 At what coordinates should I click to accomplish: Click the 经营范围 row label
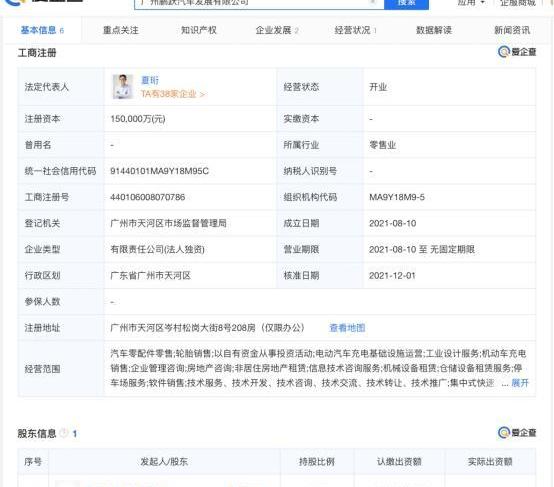[42, 369]
